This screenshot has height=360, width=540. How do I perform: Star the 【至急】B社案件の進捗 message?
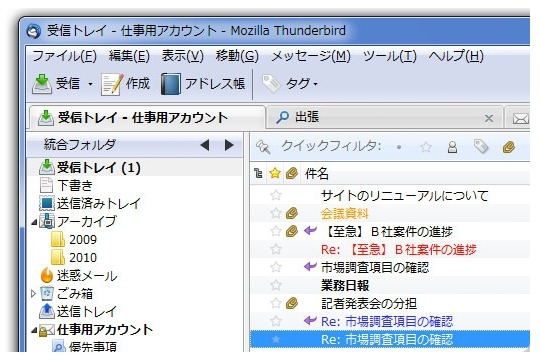click(276, 231)
